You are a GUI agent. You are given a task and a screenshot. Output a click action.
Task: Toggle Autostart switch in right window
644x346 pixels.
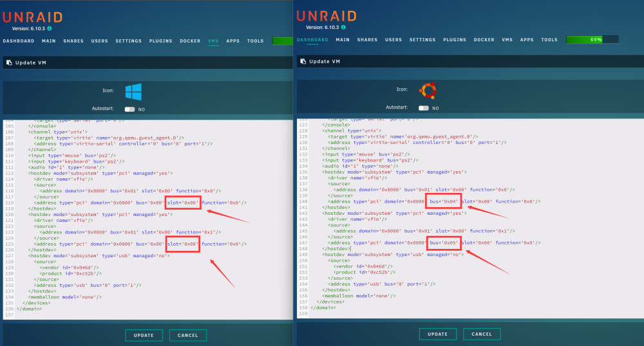[x=424, y=108]
